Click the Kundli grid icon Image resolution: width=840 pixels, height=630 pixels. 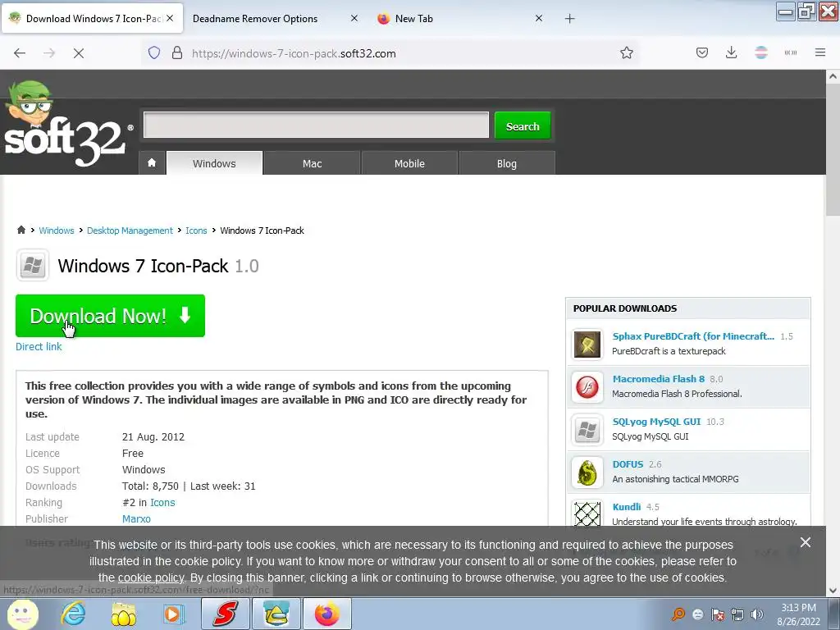587,514
